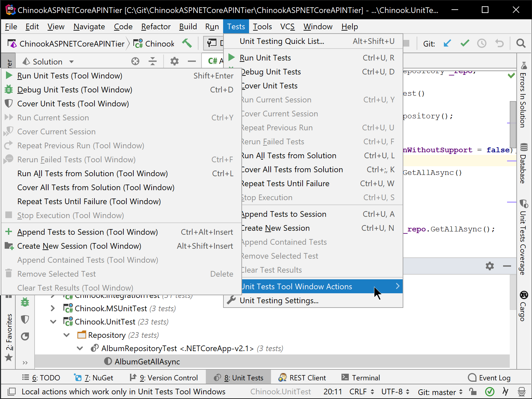
Task: Open the 6: TODO tool tab
Action: [41, 378]
